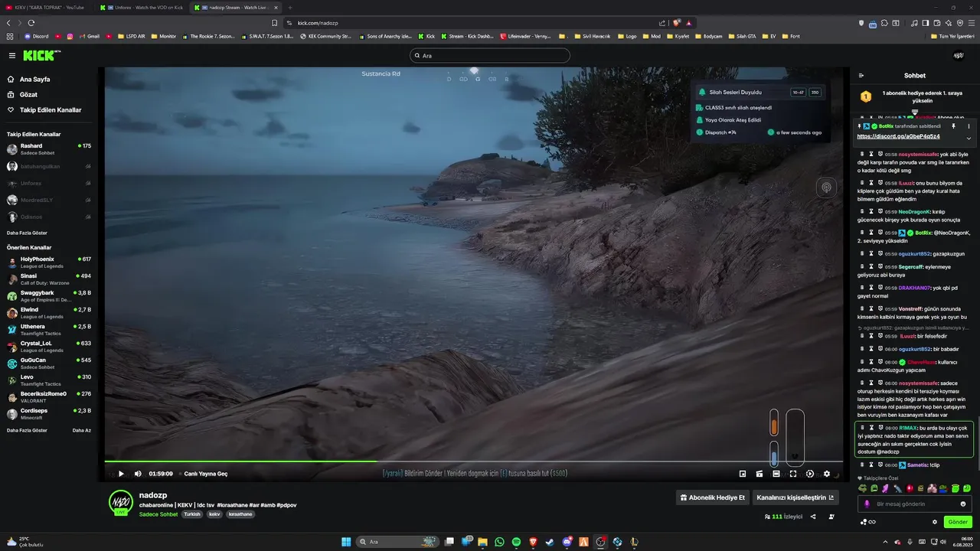Open Elwind recommended channel
Screen dimensions: 980x551
click(x=49, y=312)
